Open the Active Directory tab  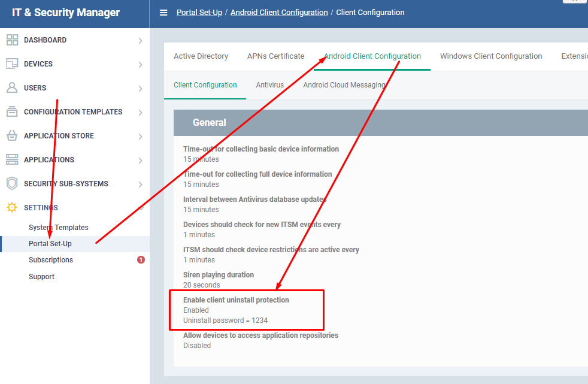point(201,56)
